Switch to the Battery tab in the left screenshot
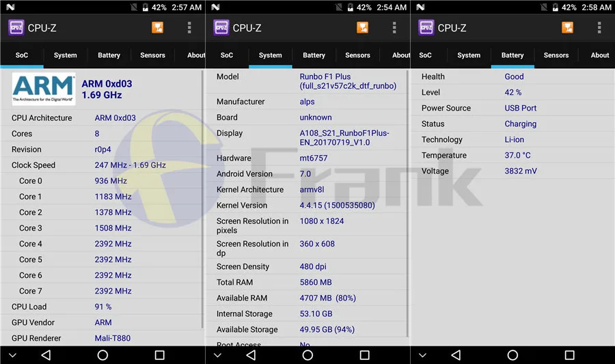The height and width of the screenshot is (364, 615). [x=109, y=55]
